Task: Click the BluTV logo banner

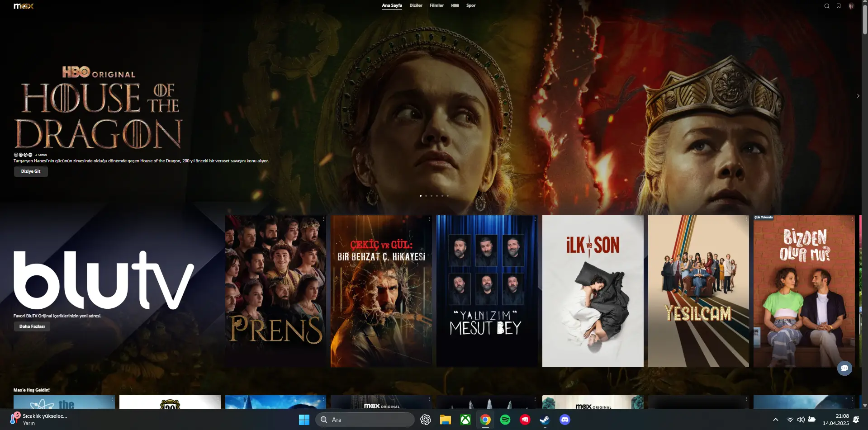Action: coord(104,280)
